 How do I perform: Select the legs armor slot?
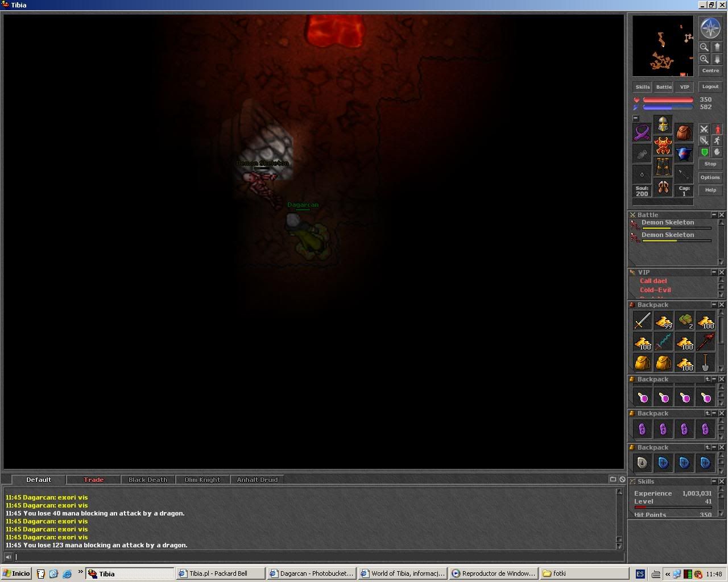pos(663,167)
